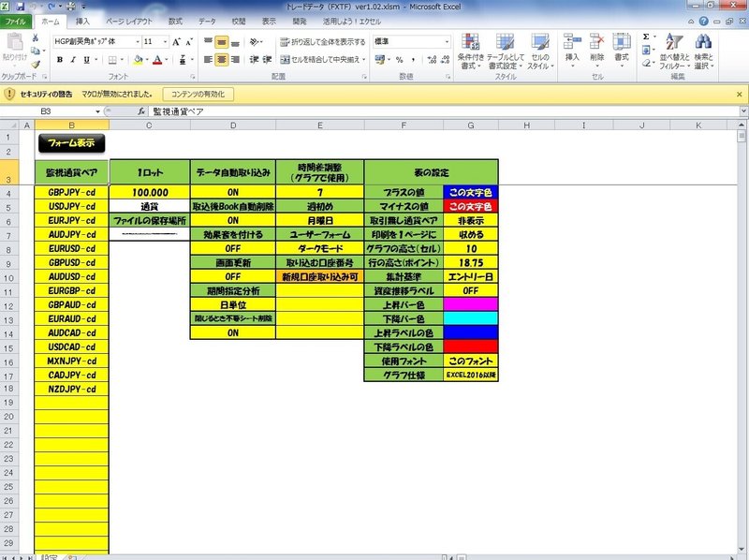Click the Format Painter brush icon
This screenshot has width=749, height=560.
coord(36,64)
